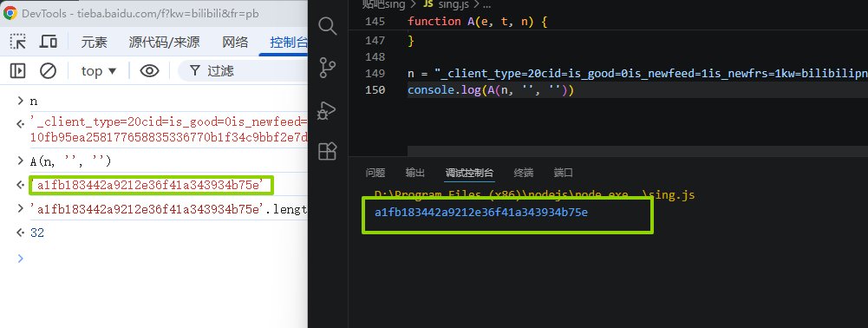Click the '_client_type=20cid=is_good...' console output string
The height and width of the screenshot is (328, 868).
pos(169,122)
